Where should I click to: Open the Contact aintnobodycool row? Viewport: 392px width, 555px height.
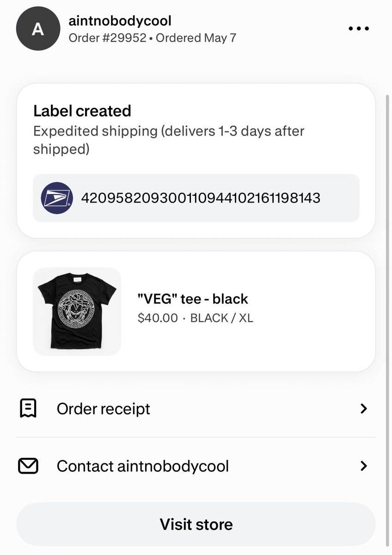(x=196, y=466)
